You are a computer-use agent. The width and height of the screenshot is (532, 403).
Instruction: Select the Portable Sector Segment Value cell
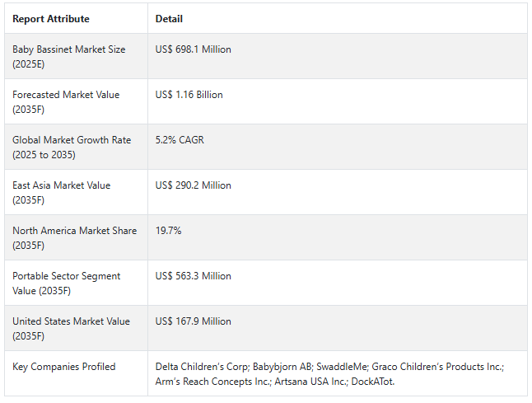click(76, 283)
